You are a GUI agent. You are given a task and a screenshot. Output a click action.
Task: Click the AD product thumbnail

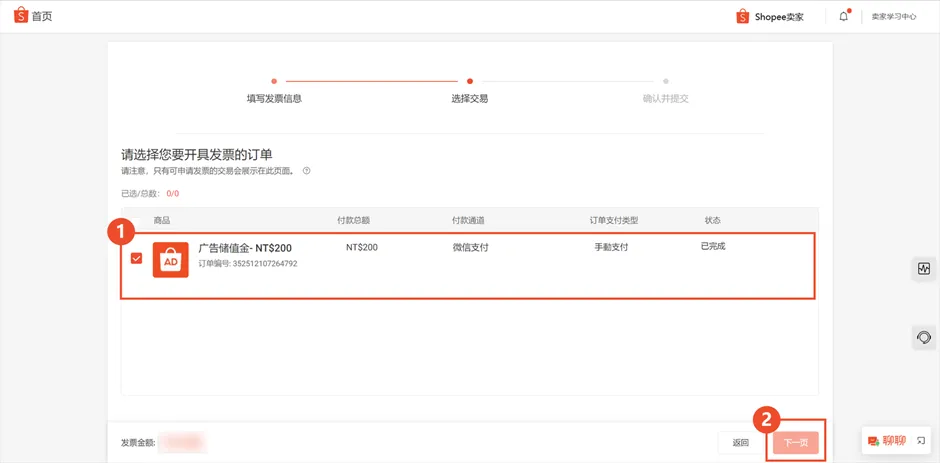(171, 260)
